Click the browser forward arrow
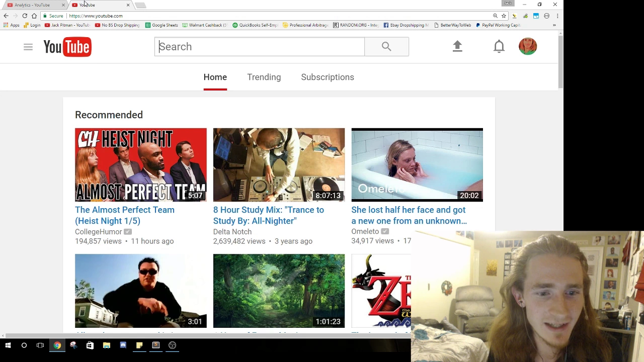 tap(15, 16)
